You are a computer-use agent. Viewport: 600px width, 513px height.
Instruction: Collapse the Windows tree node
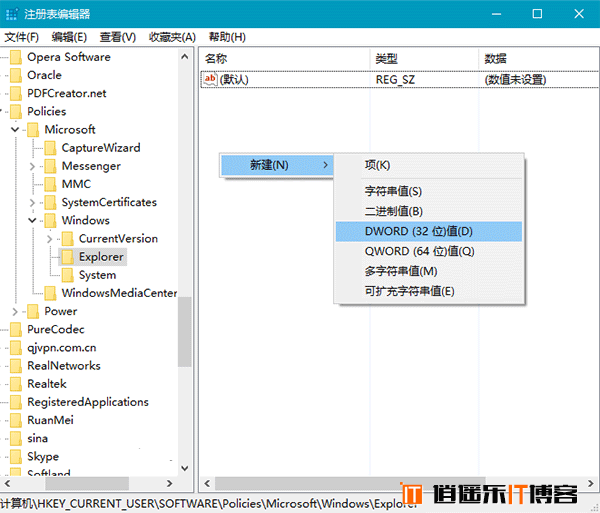(32, 220)
